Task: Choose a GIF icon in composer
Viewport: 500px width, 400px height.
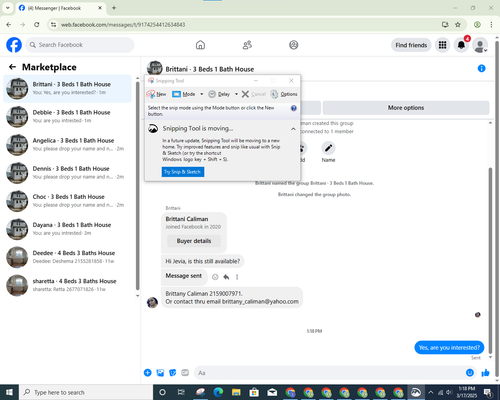Action: [185, 373]
